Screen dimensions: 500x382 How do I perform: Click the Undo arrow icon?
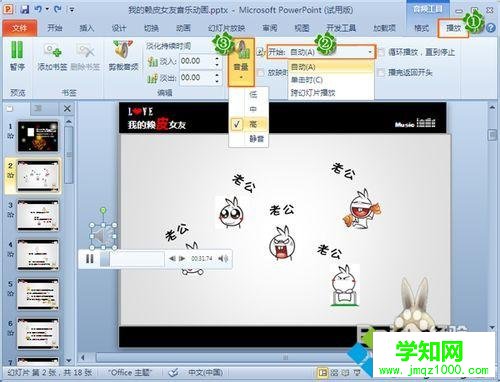coord(38,9)
